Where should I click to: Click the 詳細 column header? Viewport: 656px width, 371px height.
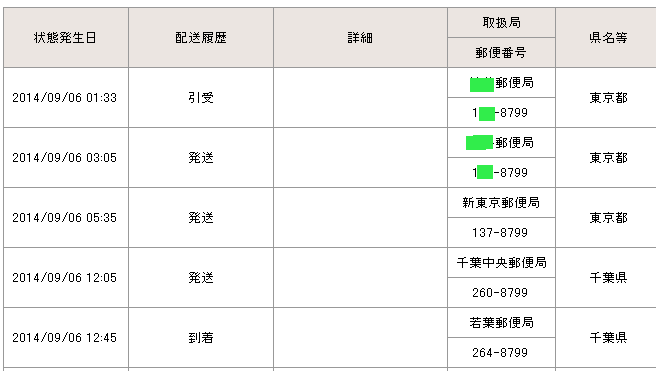click(x=360, y=38)
